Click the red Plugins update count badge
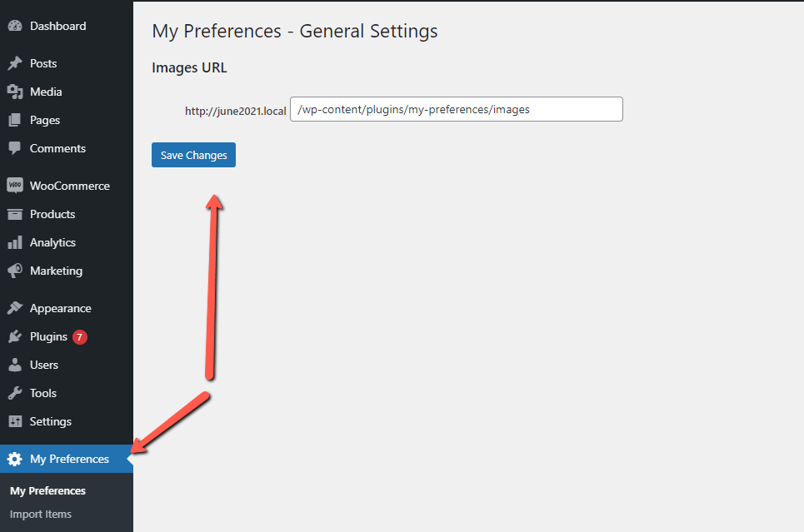The height and width of the screenshot is (532, 804). coord(79,337)
